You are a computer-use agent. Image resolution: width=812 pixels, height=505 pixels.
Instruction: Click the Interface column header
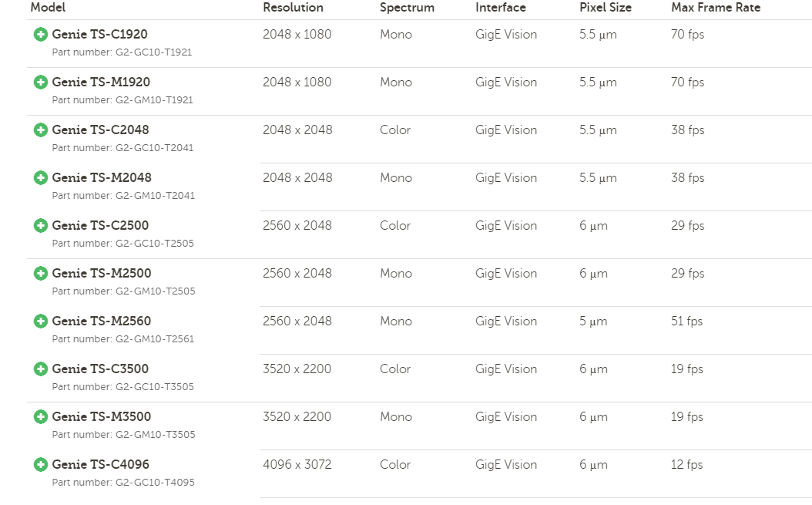[501, 8]
